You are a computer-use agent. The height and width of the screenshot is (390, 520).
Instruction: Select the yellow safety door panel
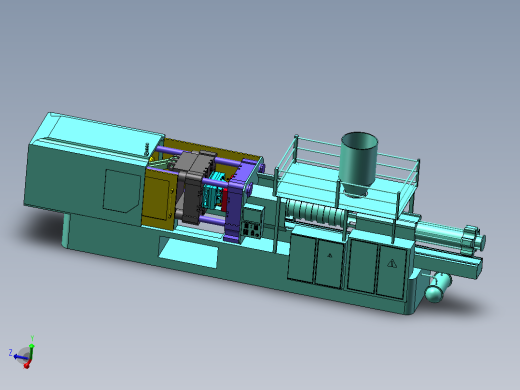click(x=159, y=199)
